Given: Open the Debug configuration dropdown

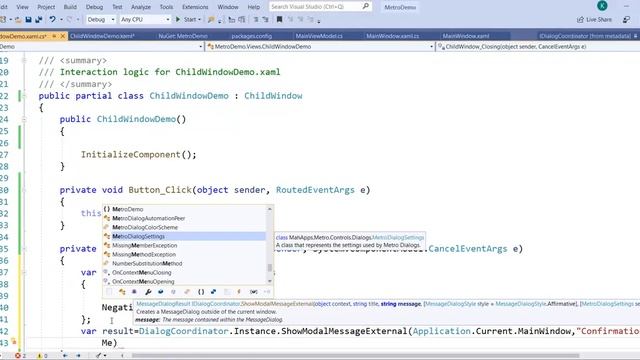Looking at the screenshot, I should click(101, 19).
